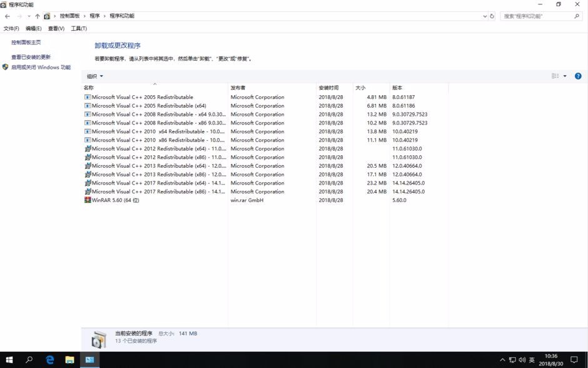
Task: Go up one level with up arrow
Action: (38, 16)
